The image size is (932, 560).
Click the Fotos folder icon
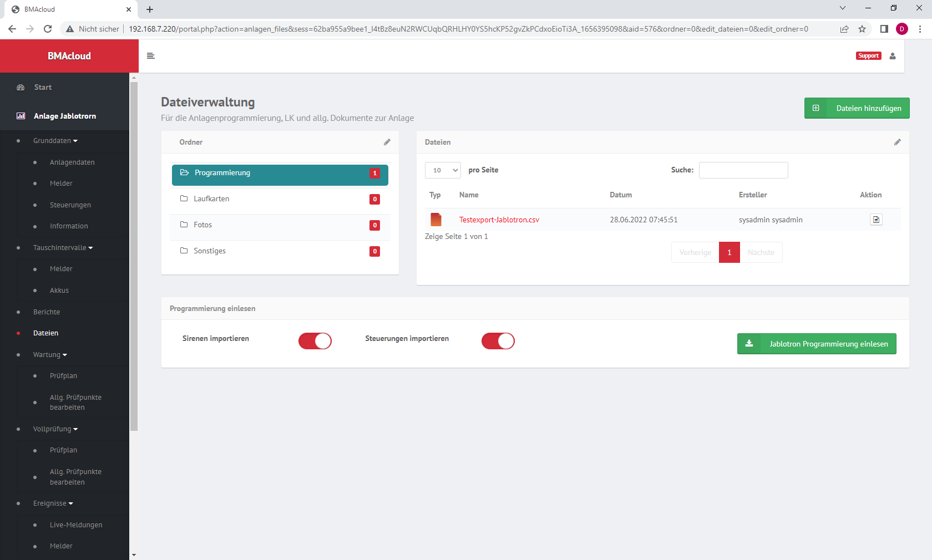point(184,225)
